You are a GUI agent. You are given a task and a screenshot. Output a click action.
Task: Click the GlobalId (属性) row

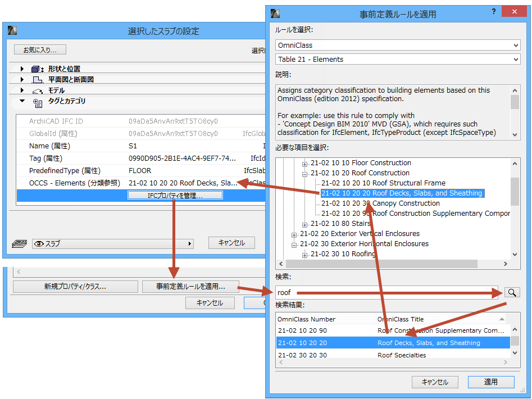pos(141,134)
